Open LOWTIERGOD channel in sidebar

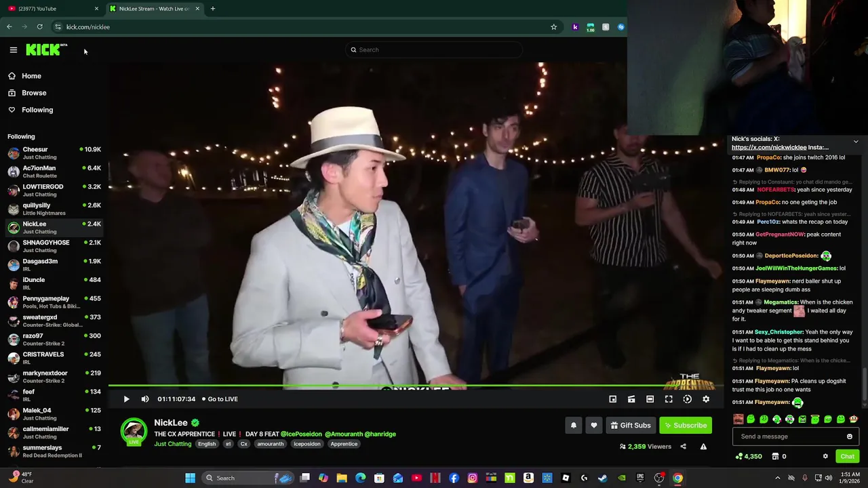(x=54, y=190)
